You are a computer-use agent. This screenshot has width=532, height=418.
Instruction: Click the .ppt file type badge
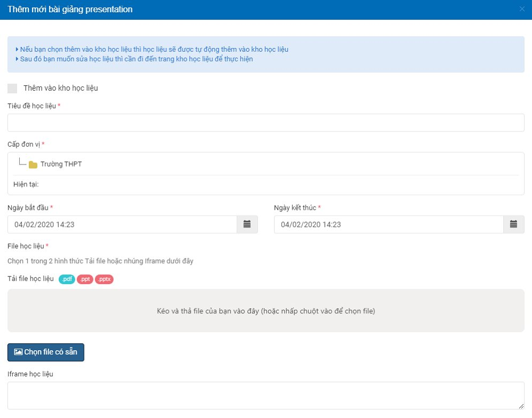click(85, 279)
